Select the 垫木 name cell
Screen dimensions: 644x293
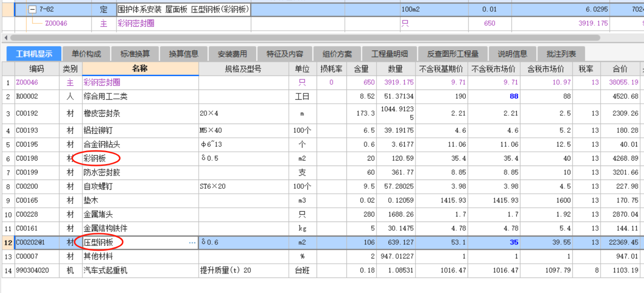(140, 200)
